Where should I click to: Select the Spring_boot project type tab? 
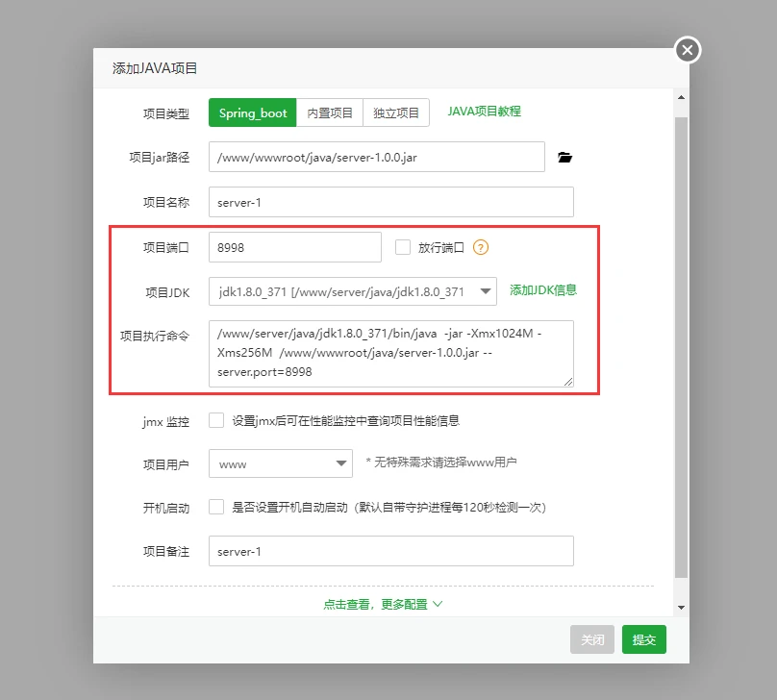(x=252, y=112)
